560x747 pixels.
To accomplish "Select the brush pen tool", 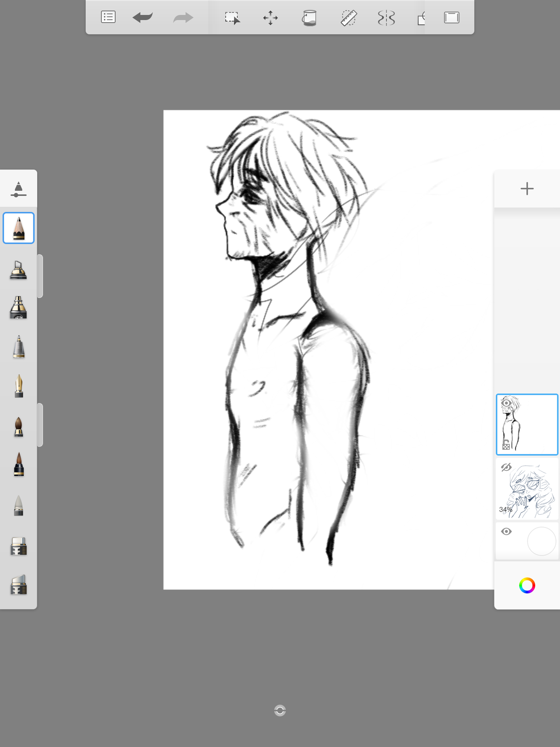I will pos(19,464).
